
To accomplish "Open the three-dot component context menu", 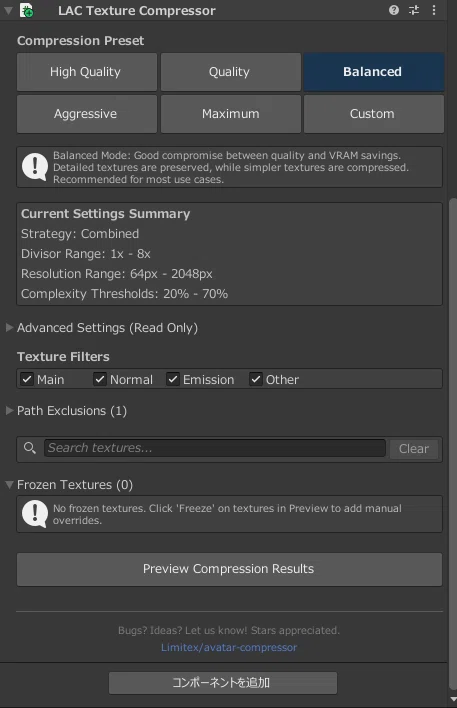I will tap(434, 10).
